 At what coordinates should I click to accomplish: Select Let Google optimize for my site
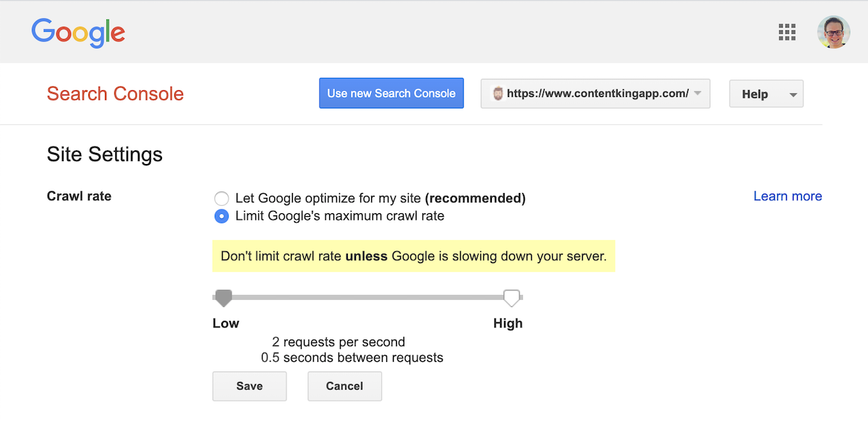pos(222,198)
